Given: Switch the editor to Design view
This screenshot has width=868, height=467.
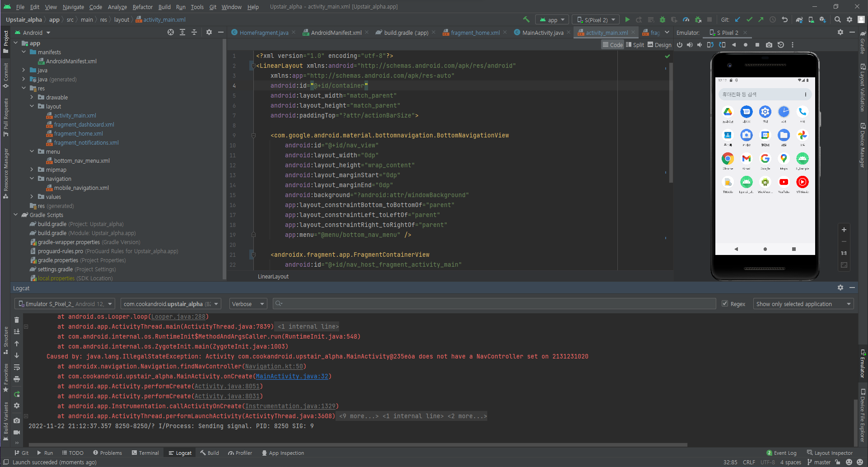Looking at the screenshot, I should coord(659,45).
